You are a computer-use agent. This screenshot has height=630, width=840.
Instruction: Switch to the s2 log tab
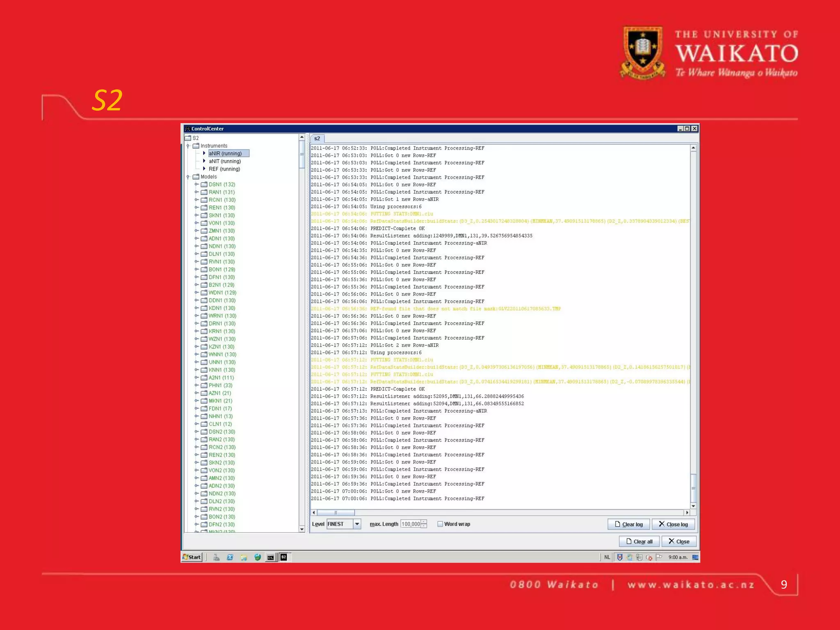317,139
